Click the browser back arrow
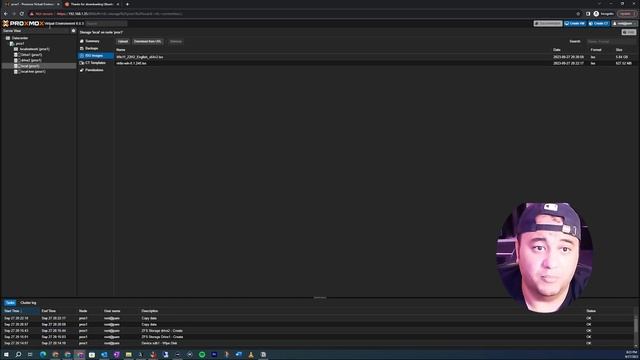The width and height of the screenshot is (640, 360). (6, 14)
